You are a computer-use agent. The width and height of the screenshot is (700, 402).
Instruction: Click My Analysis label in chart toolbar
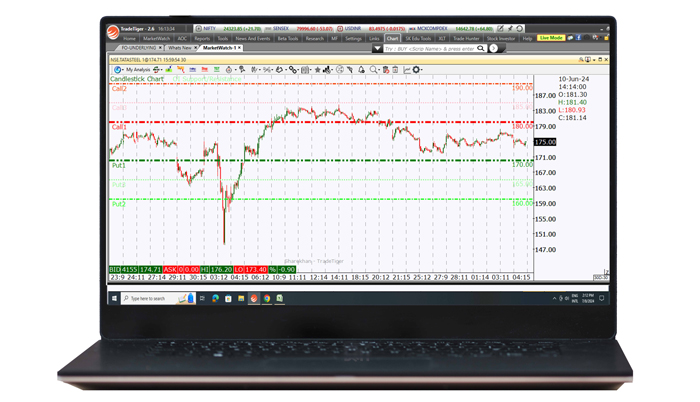coord(138,70)
